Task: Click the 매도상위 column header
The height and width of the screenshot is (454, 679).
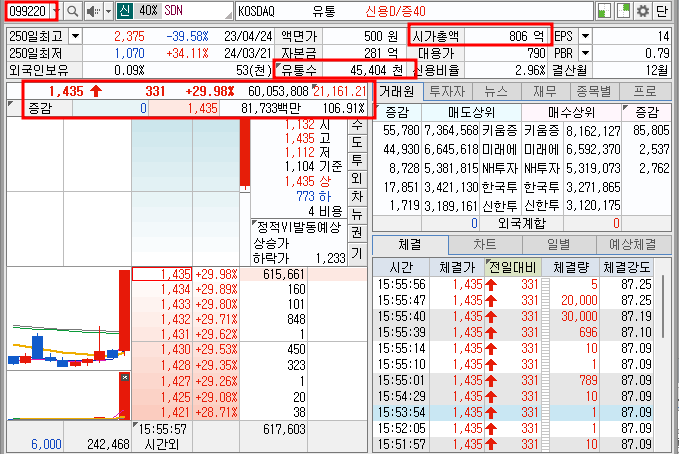Action: [471, 113]
